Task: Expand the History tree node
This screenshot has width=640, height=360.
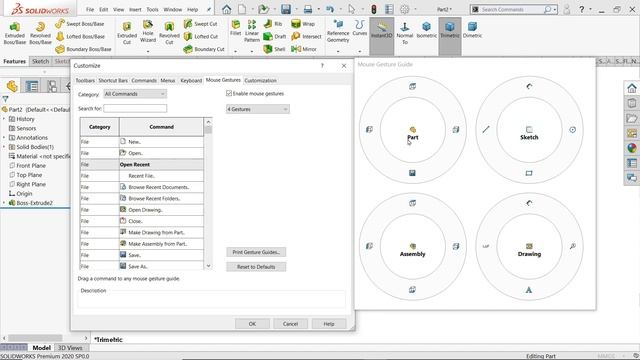Action: [x=4, y=119]
